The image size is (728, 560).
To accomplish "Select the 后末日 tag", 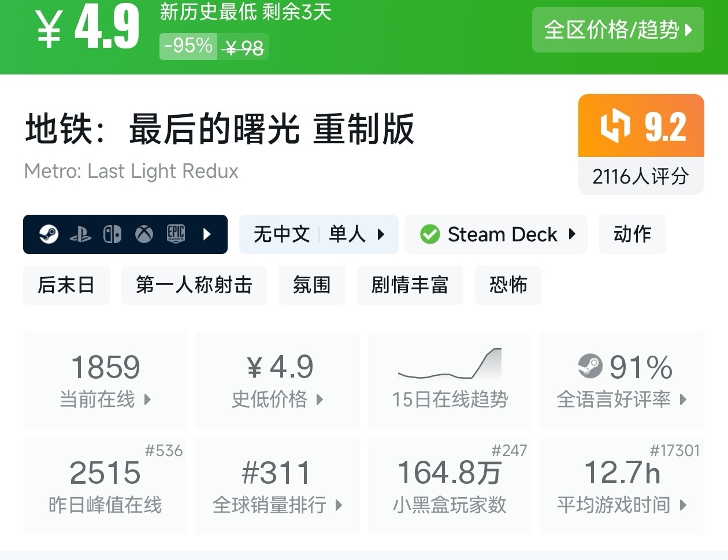I will click(66, 285).
